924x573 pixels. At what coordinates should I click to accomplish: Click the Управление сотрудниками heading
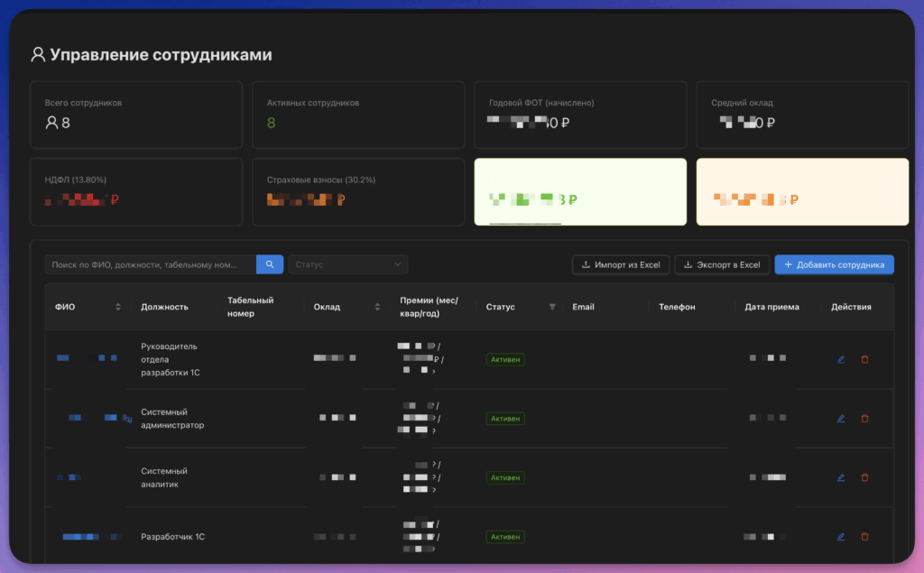[161, 55]
